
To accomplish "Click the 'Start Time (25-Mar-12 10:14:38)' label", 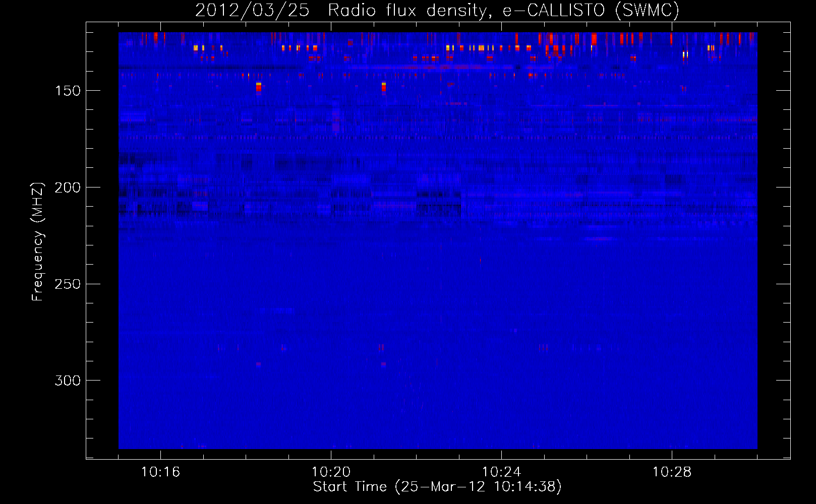I will 437,487.
